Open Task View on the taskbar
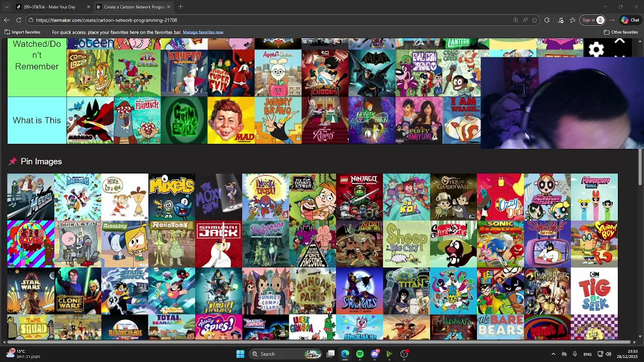The width and height of the screenshot is (644, 362). (331, 354)
